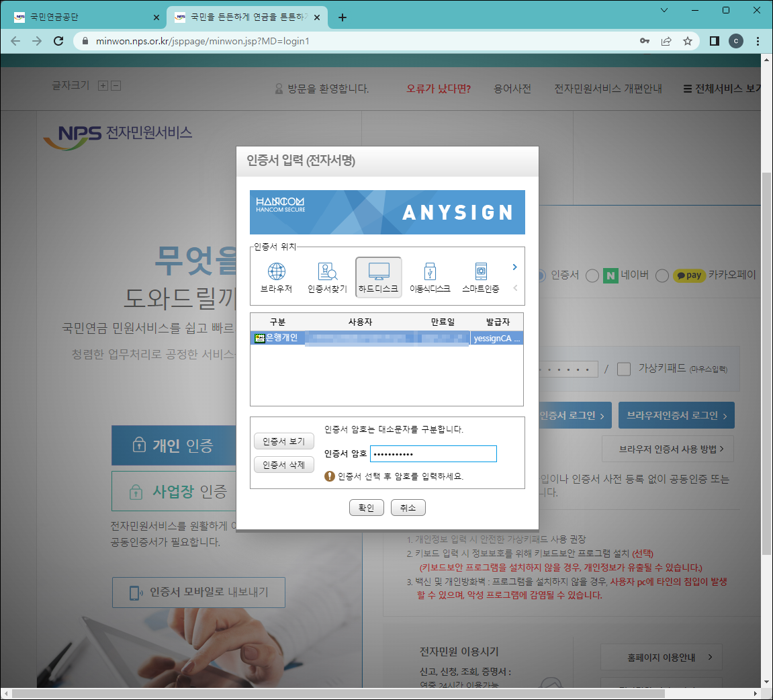Select the 이동식디스크 USB disk icon
773x700 pixels.
tap(430, 276)
